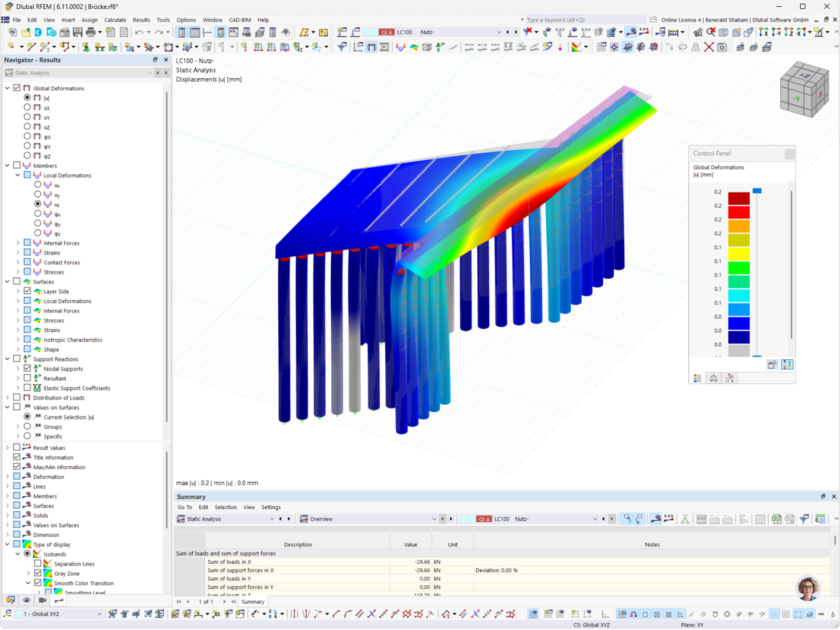
Task: Uncheck the Title Information checkbox
Action: (x=17, y=457)
